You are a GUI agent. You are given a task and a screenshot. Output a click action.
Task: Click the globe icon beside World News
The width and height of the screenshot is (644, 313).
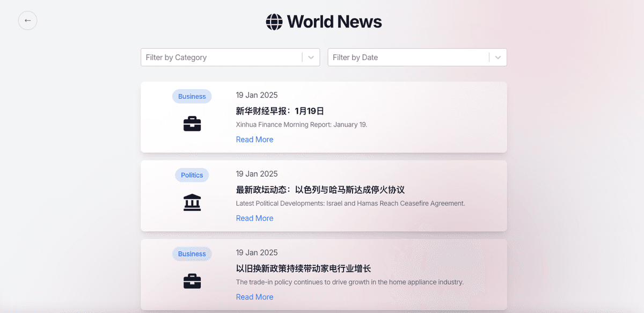point(274,21)
